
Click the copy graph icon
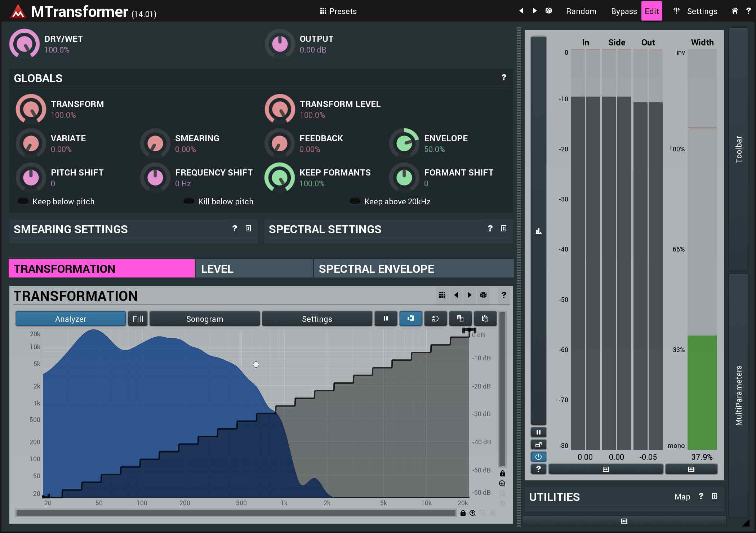pos(460,319)
